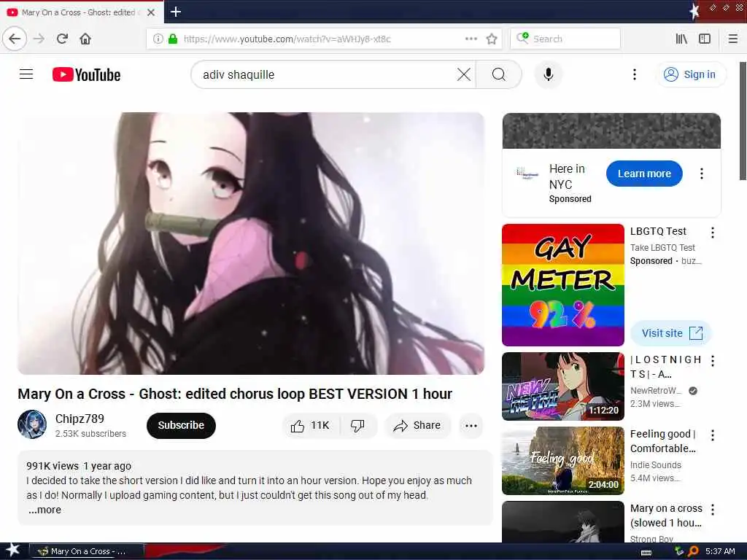Open the browser home page

tap(85, 39)
